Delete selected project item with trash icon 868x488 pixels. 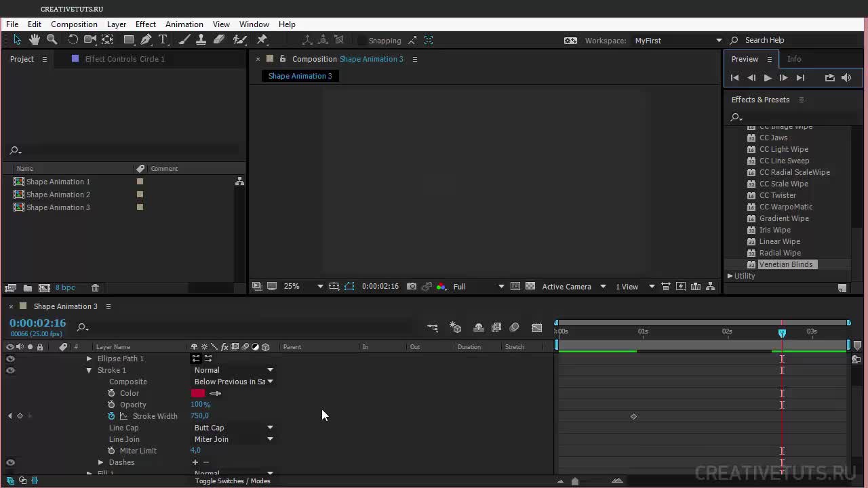(x=95, y=288)
